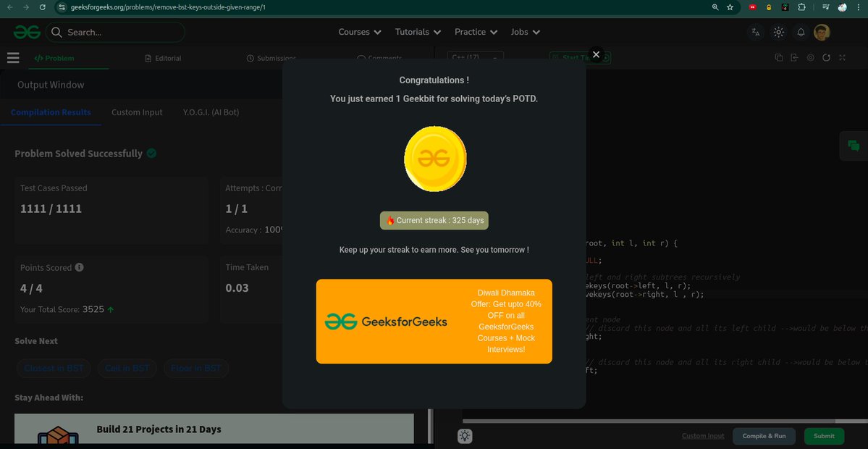The image size is (868, 449).
Task: Click browser back arrow
Action: pos(10,7)
